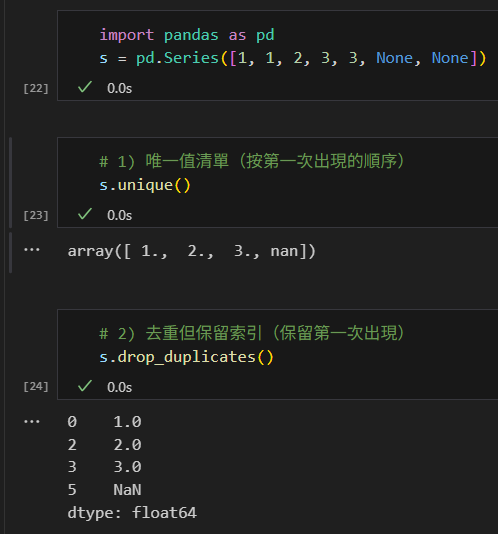The height and width of the screenshot is (534, 498).
Task: Click the execution count label [22]
Action: pos(36,89)
